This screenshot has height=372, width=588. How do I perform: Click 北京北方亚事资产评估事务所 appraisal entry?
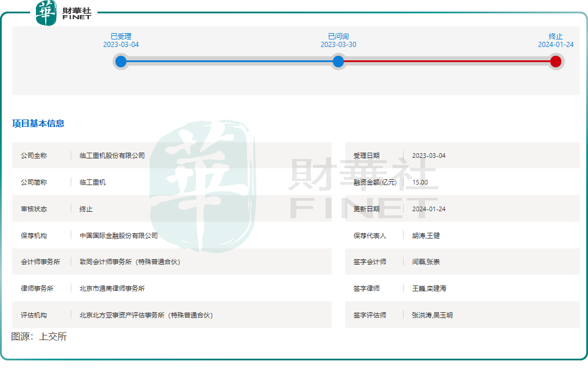click(x=146, y=315)
